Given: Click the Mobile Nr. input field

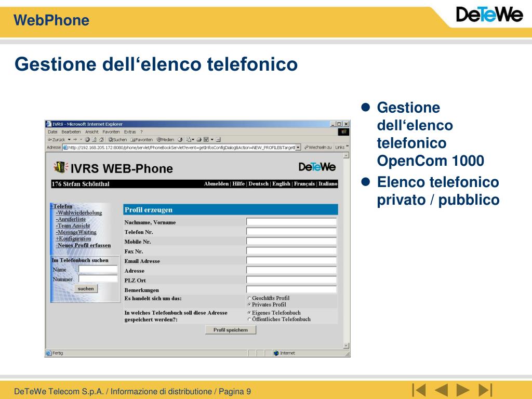Looking at the screenshot, I should tap(291, 241).
